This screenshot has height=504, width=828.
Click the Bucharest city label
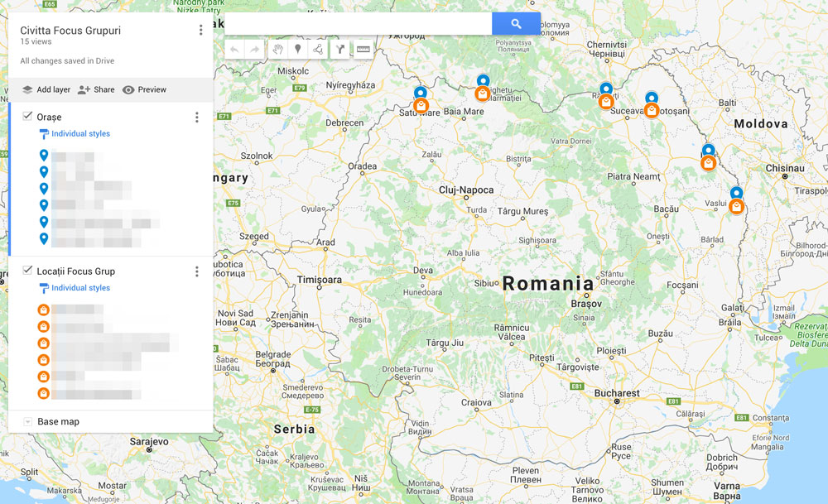point(617,393)
